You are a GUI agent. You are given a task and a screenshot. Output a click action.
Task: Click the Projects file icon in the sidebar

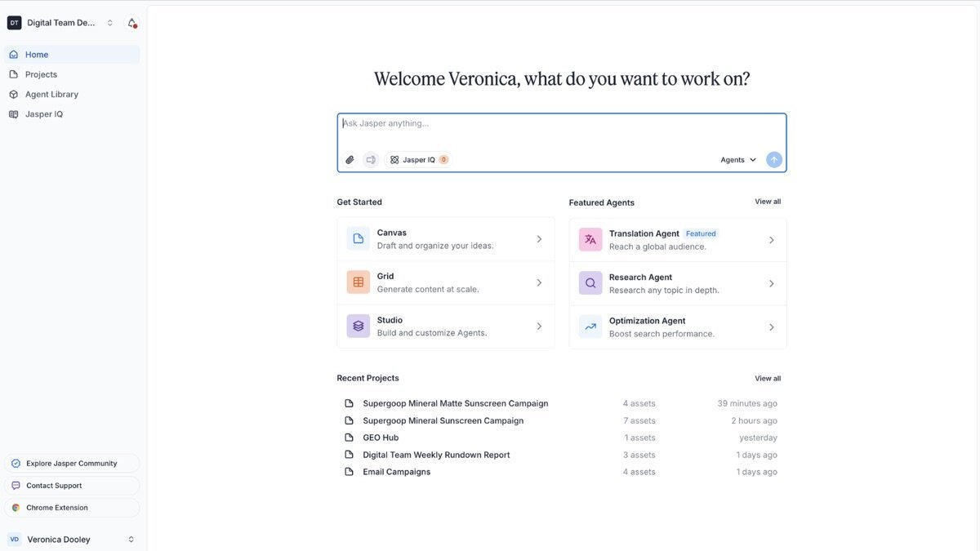14,74
